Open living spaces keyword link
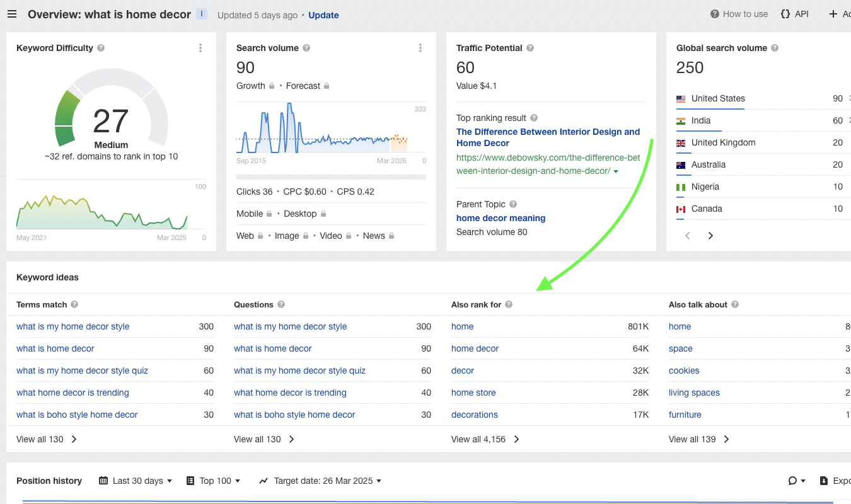The width and height of the screenshot is (851, 504). pos(694,392)
